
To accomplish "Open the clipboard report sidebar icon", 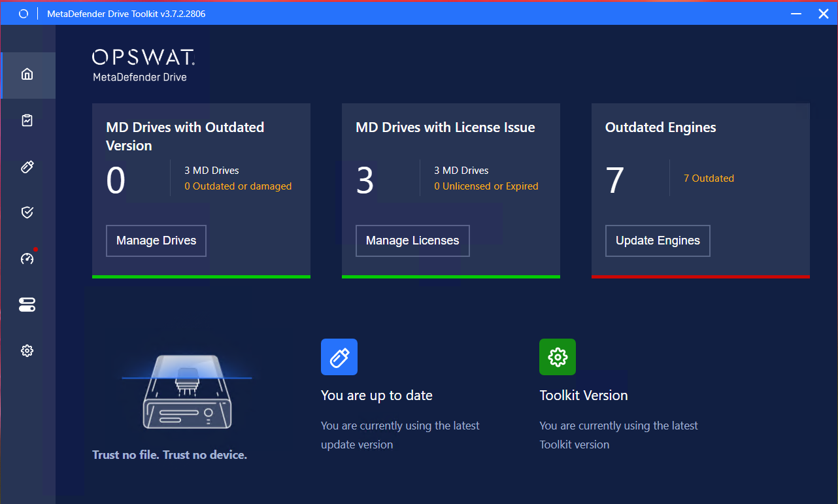I will point(27,120).
